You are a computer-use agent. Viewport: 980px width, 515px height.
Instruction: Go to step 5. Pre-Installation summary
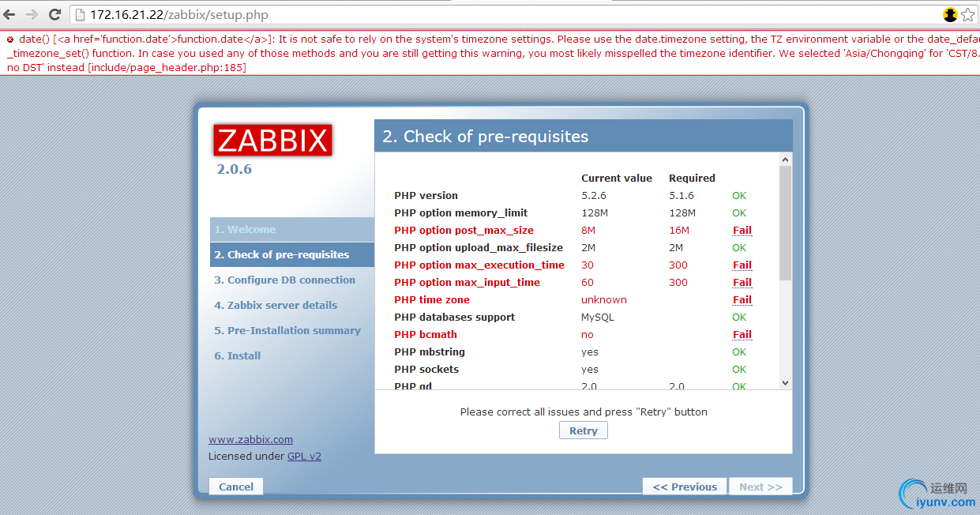pyautogui.click(x=287, y=330)
